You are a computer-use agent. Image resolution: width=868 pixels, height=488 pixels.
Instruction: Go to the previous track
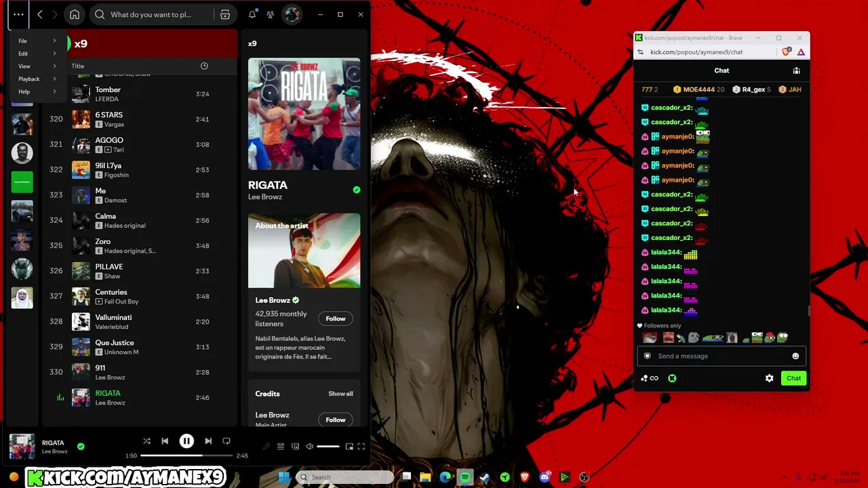pyautogui.click(x=165, y=441)
